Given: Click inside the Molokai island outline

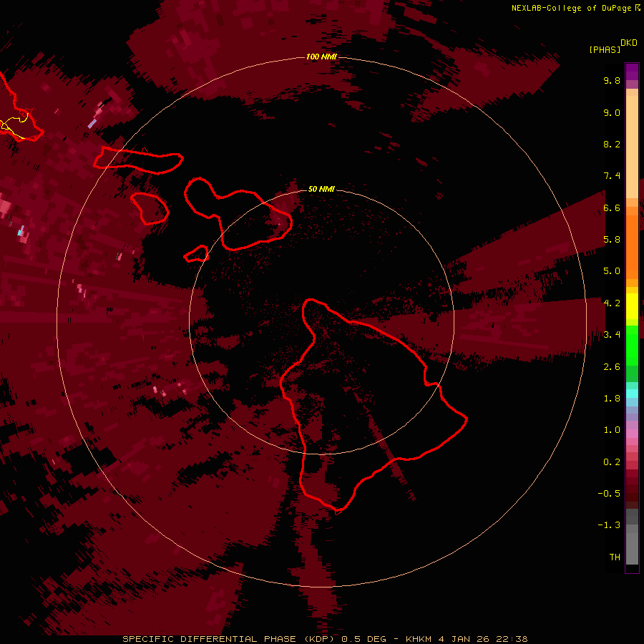Looking at the screenshot, I should pyautogui.click(x=140, y=160).
